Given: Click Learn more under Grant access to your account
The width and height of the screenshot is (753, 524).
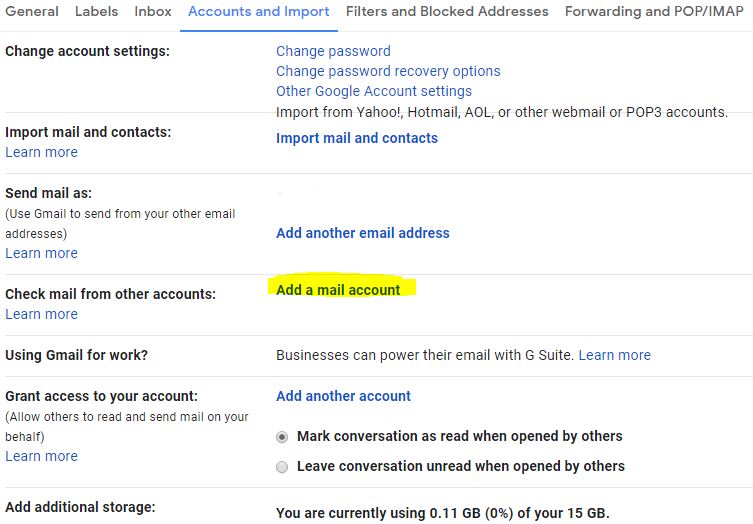Looking at the screenshot, I should point(41,456).
